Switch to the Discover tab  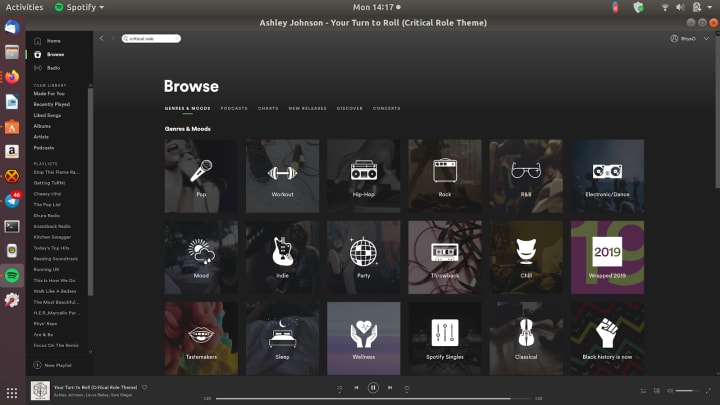click(x=349, y=108)
